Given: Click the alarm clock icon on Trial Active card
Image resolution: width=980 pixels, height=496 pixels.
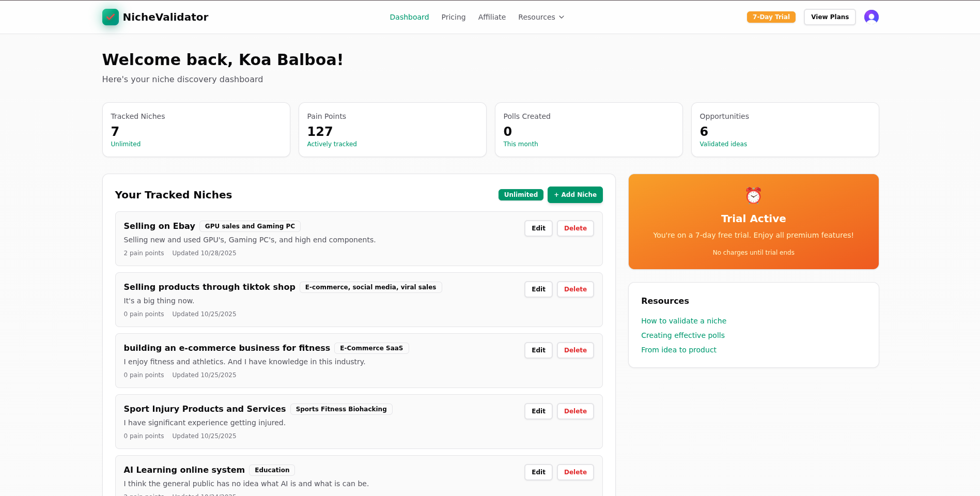Looking at the screenshot, I should click(x=753, y=196).
